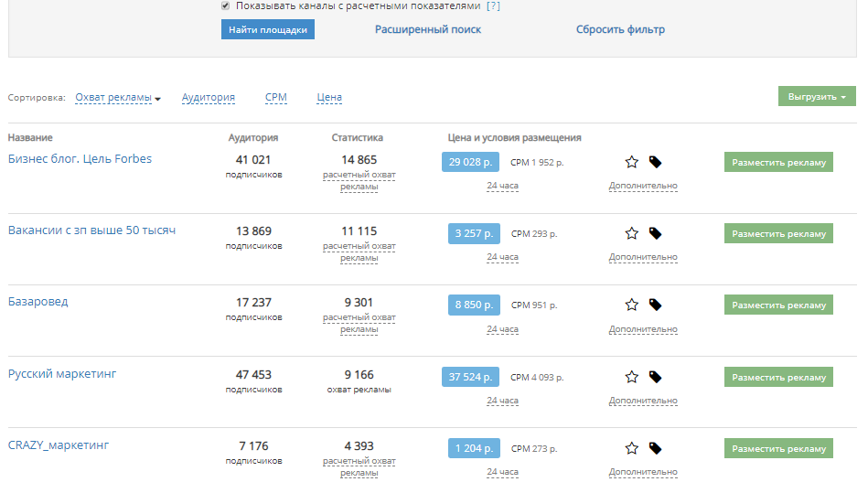Open the Охват рекламы sorting dropdown
Image resolution: width=868 pixels, height=482 pixels.
[117, 98]
